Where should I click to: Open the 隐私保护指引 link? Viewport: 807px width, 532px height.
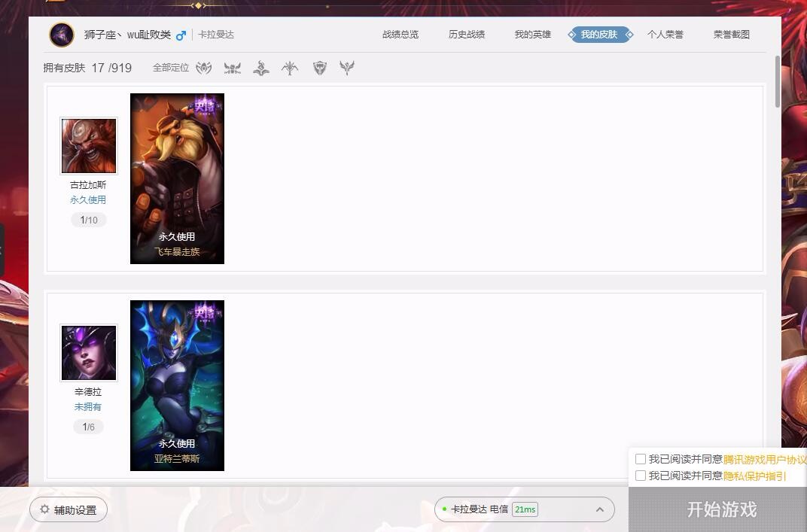click(x=754, y=476)
